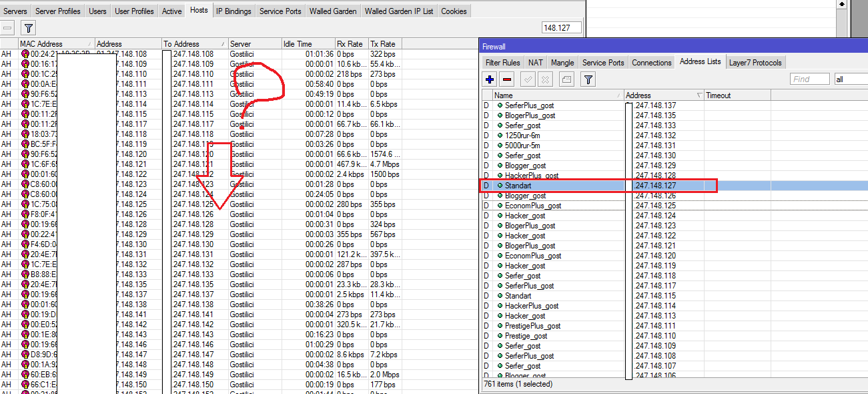Select the 1250rur-6m address list row

674,136
